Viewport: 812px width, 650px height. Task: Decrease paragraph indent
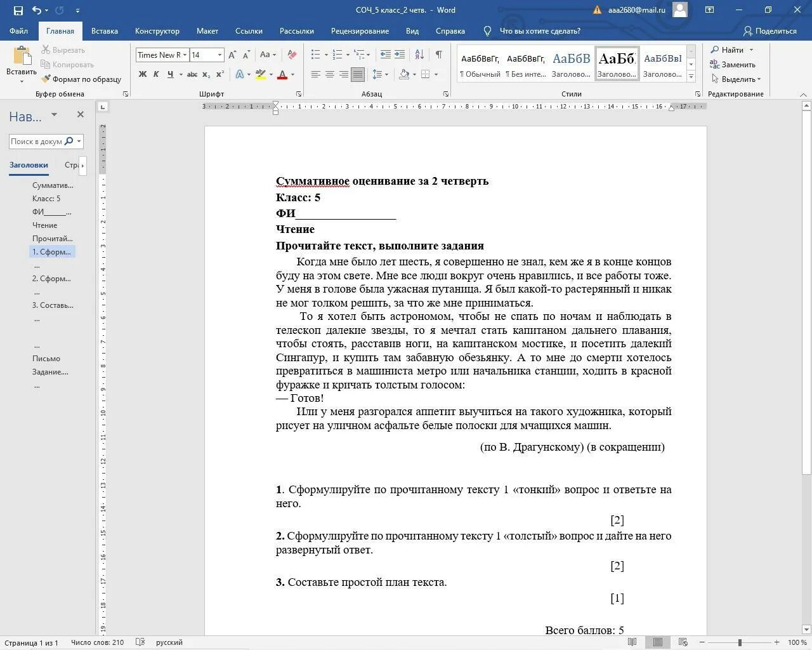tap(385, 55)
